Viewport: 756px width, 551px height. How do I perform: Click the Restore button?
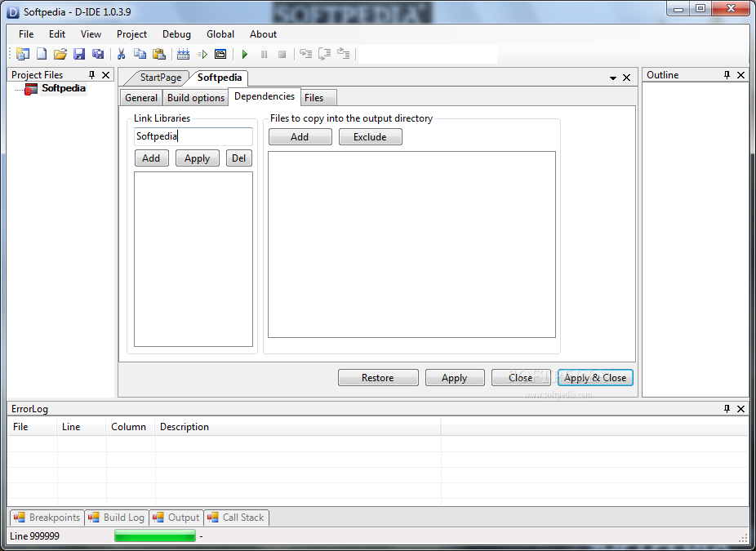point(378,378)
